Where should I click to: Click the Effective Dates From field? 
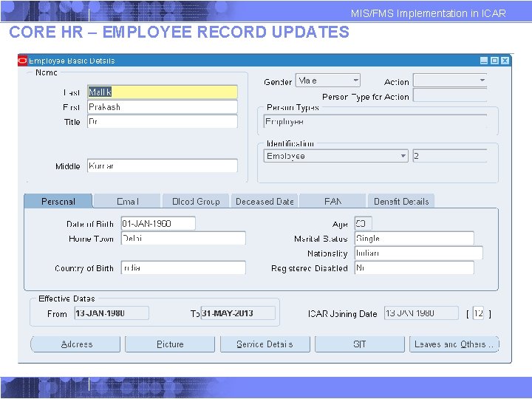[112, 313]
